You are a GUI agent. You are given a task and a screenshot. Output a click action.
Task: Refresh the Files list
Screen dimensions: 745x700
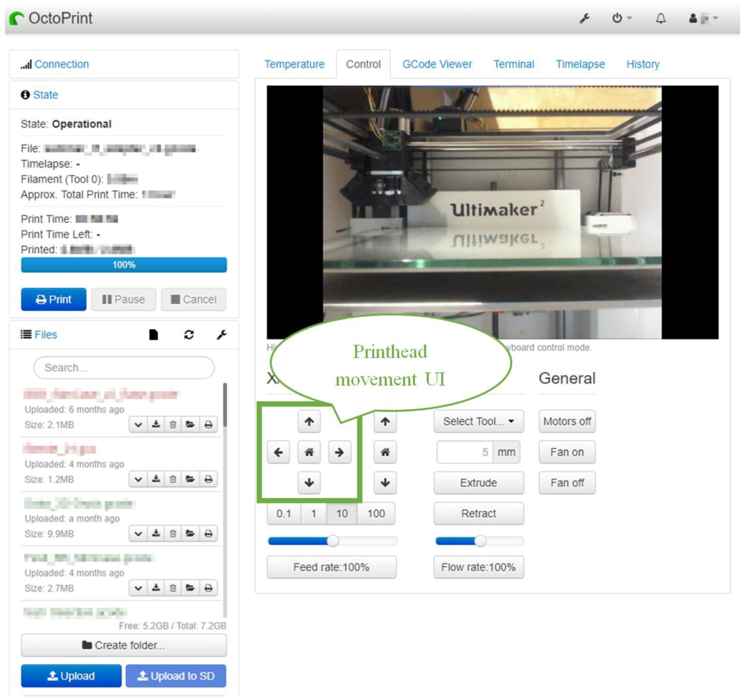coord(189,335)
